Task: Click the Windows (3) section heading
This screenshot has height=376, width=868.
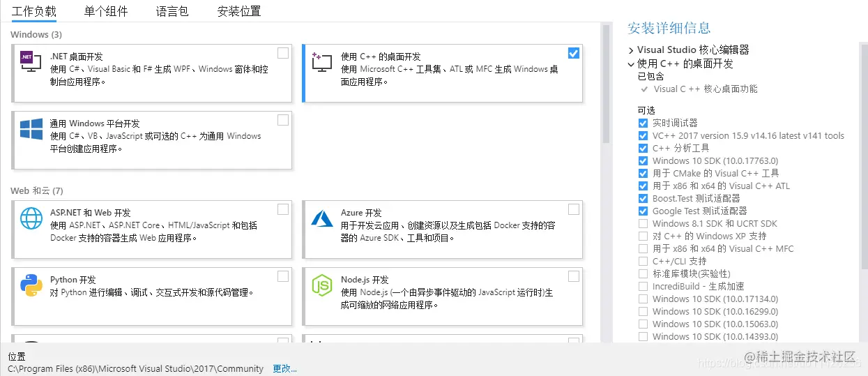Action: (x=36, y=34)
